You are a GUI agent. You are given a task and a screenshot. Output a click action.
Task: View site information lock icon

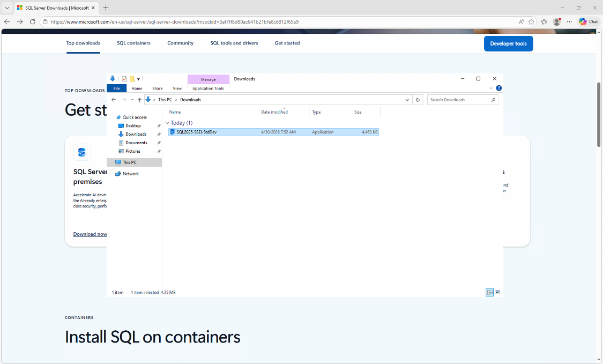click(45, 22)
